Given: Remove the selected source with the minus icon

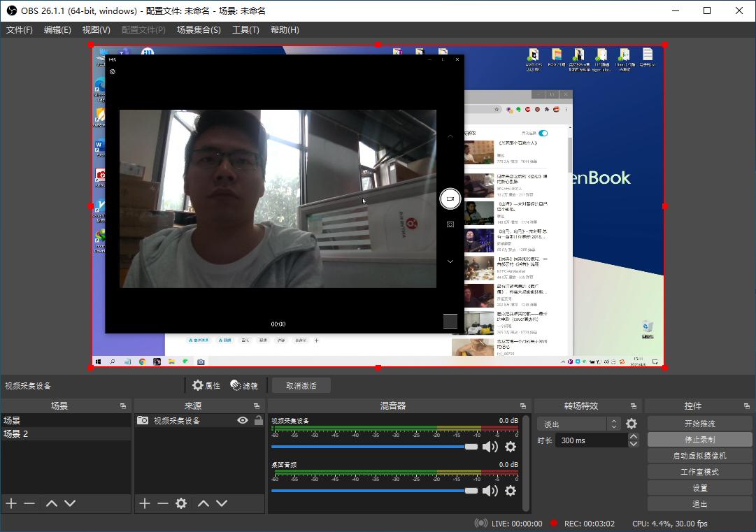Looking at the screenshot, I should coord(163,503).
